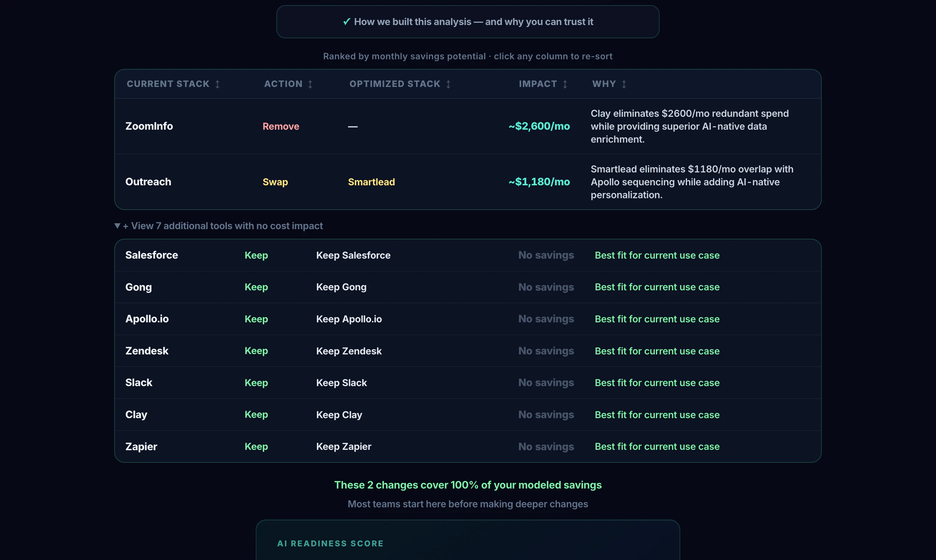The width and height of the screenshot is (936, 560).
Task: Click the ~$2,600/mo savings value
Action: point(539,126)
